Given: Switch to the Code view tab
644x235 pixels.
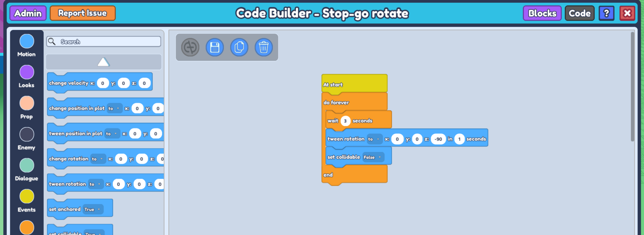Looking at the screenshot, I should [x=579, y=13].
